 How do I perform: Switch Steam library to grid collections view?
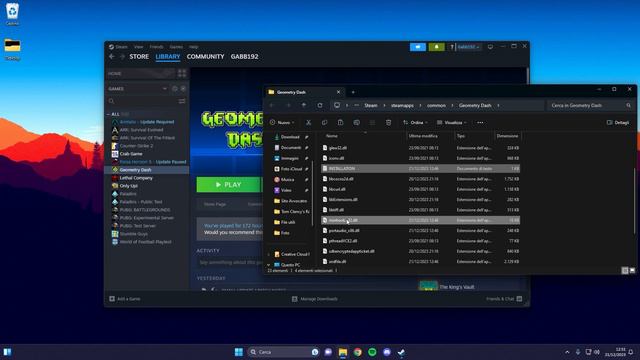click(x=182, y=73)
